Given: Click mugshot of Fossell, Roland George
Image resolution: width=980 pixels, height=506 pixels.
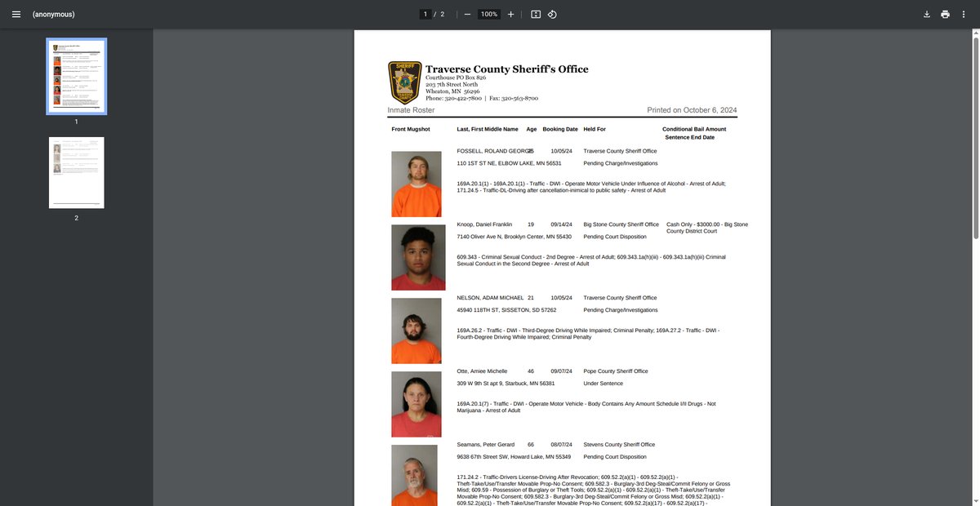Looking at the screenshot, I should 416,184.
